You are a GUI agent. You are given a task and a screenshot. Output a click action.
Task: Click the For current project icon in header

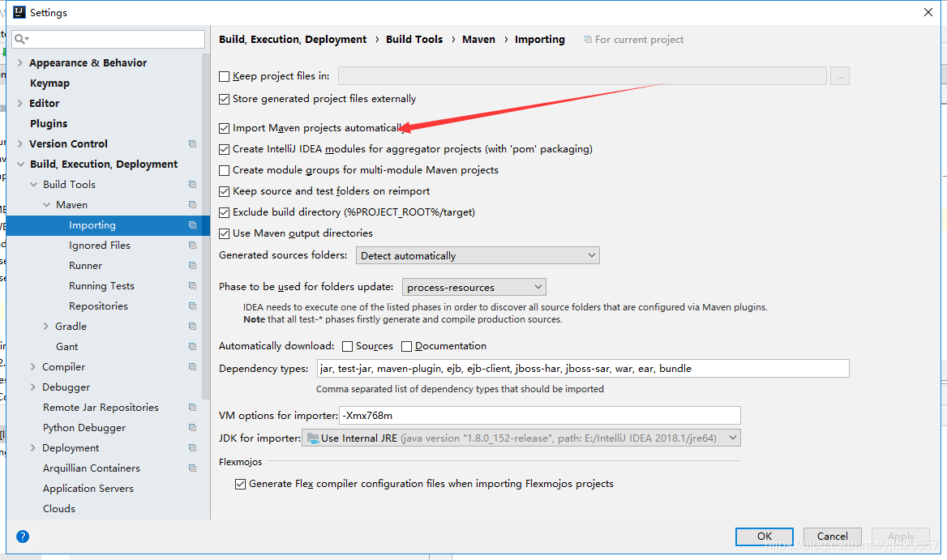588,39
